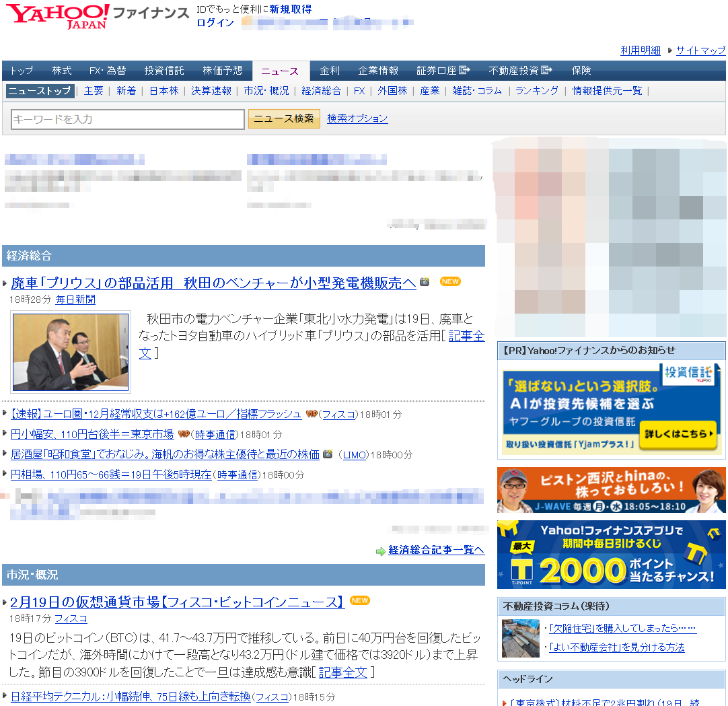728x706 pixels.
Task: Click NEW badge next to 仮想通貨市場 headline
Action: click(x=359, y=600)
